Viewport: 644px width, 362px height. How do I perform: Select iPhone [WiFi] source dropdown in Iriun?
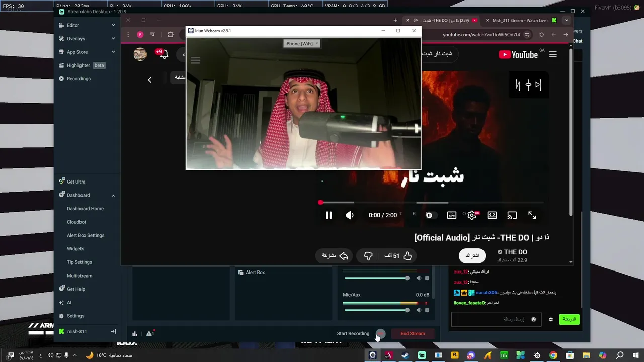click(302, 44)
